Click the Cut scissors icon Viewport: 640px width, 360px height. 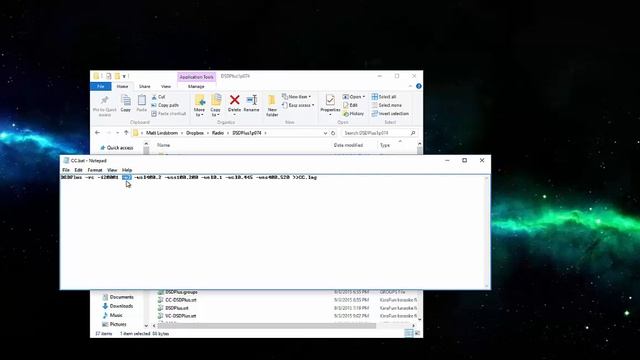pos(154,97)
